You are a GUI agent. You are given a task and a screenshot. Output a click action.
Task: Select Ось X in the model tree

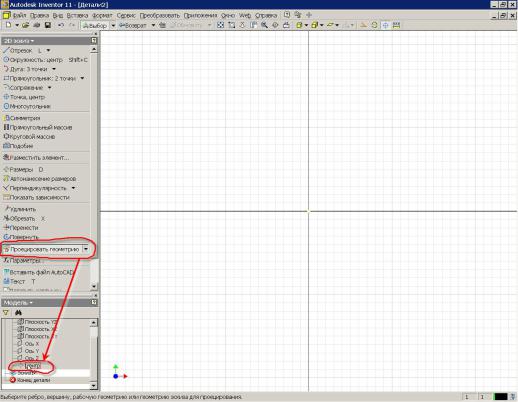point(28,344)
